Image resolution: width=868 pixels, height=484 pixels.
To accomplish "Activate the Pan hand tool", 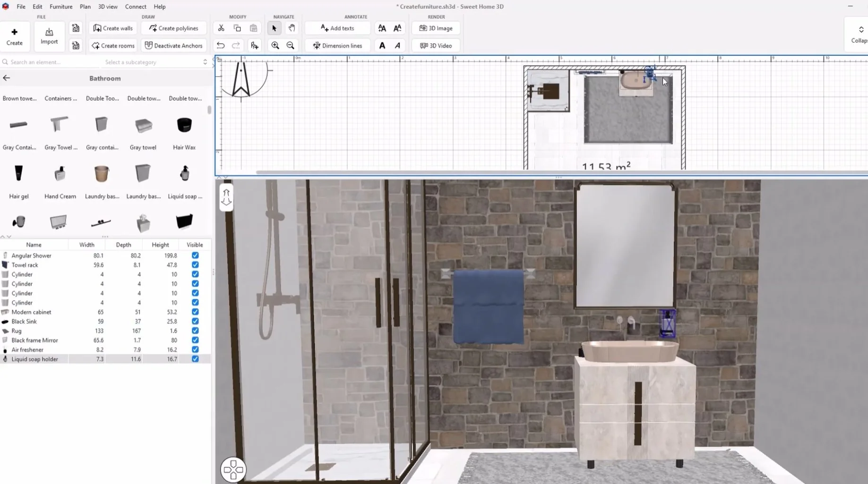I will (292, 28).
